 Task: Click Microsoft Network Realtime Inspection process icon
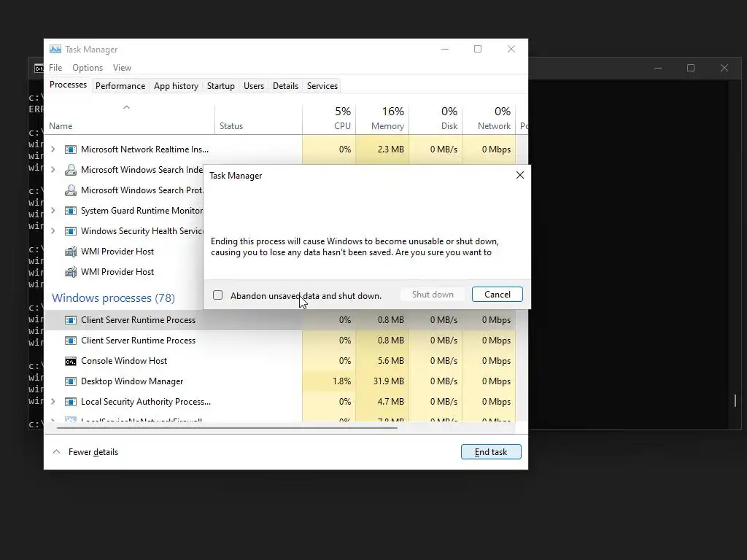(x=71, y=149)
